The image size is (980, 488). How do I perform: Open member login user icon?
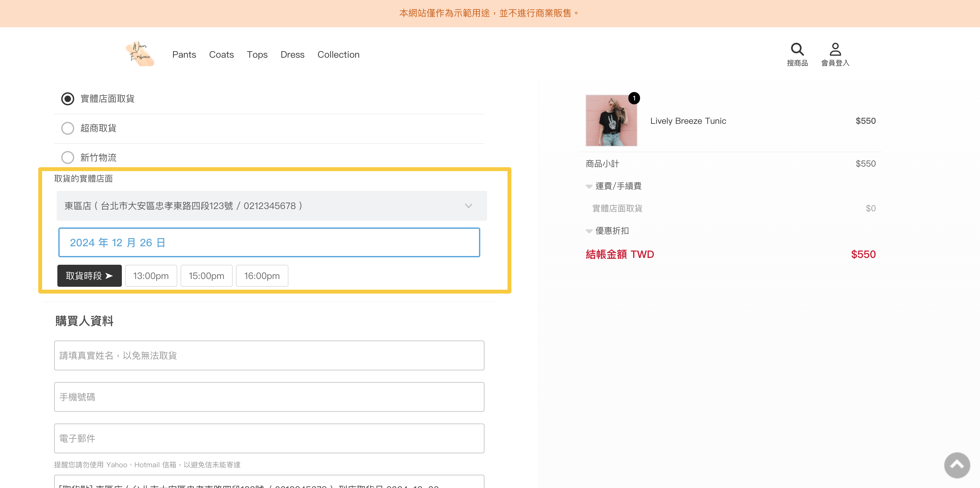pos(835,50)
